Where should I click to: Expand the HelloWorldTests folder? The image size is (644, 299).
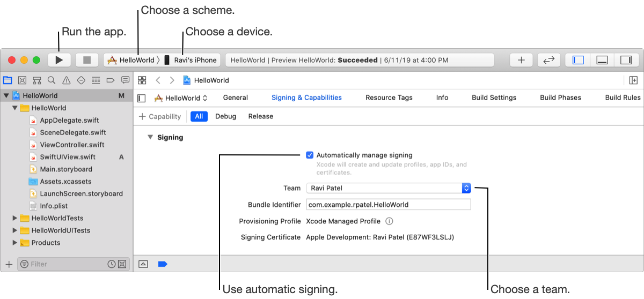[15, 219]
